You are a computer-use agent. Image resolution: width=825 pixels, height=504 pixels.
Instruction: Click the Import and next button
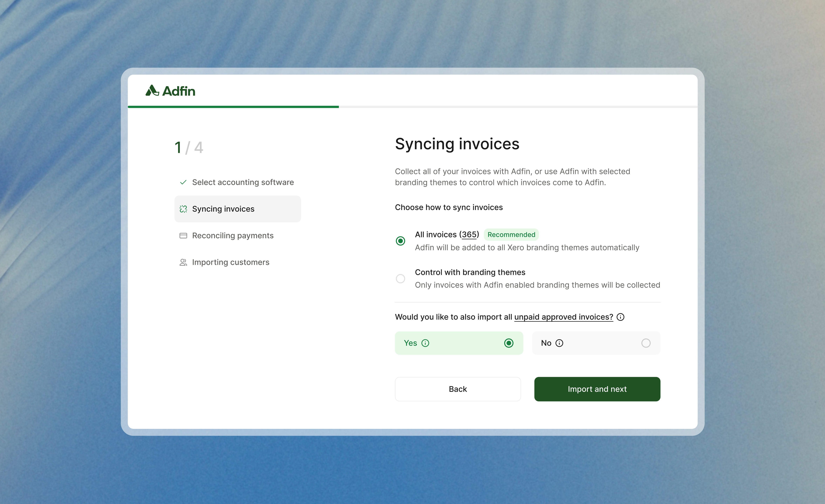[597, 389]
